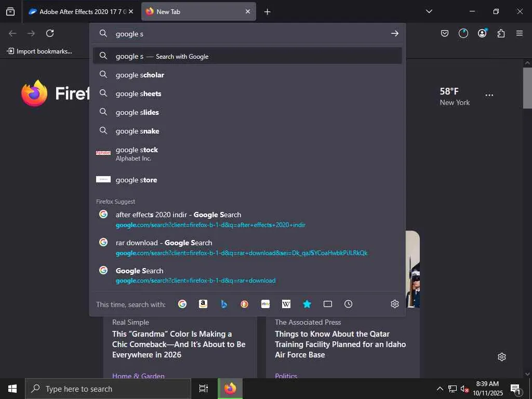Open the 'Grandma' Color article from Real Simple
The height and width of the screenshot is (399, 532).
[179, 344]
